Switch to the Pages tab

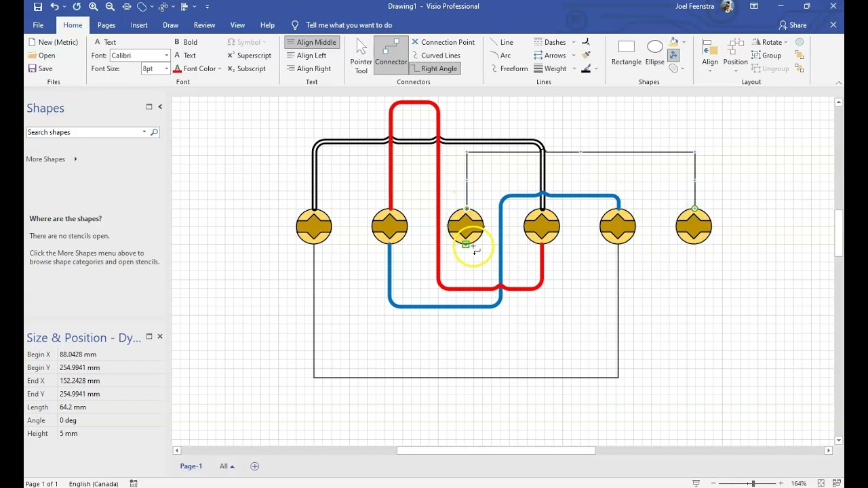click(106, 25)
